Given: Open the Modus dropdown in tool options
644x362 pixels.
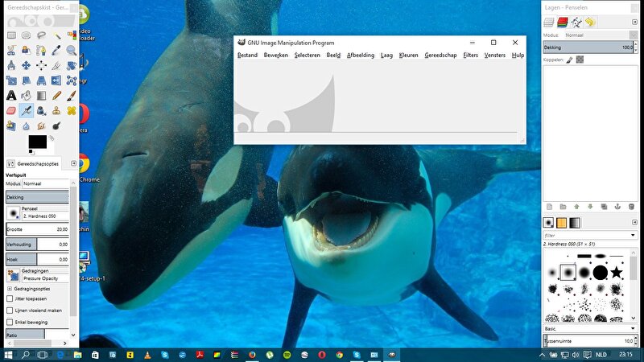Looking at the screenshot, I should click(x=46, y=184).
